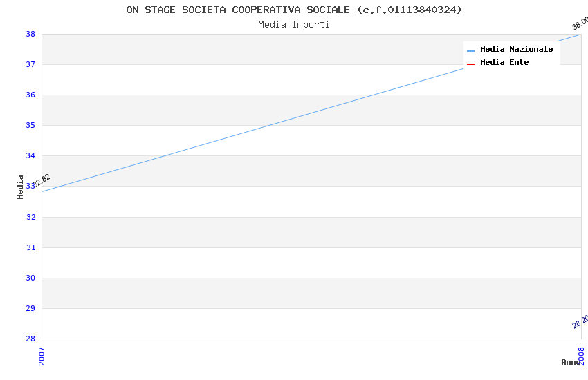Click y-axis tick value 38
Viewport: 588px width, 380px height.
pos(30,34)
